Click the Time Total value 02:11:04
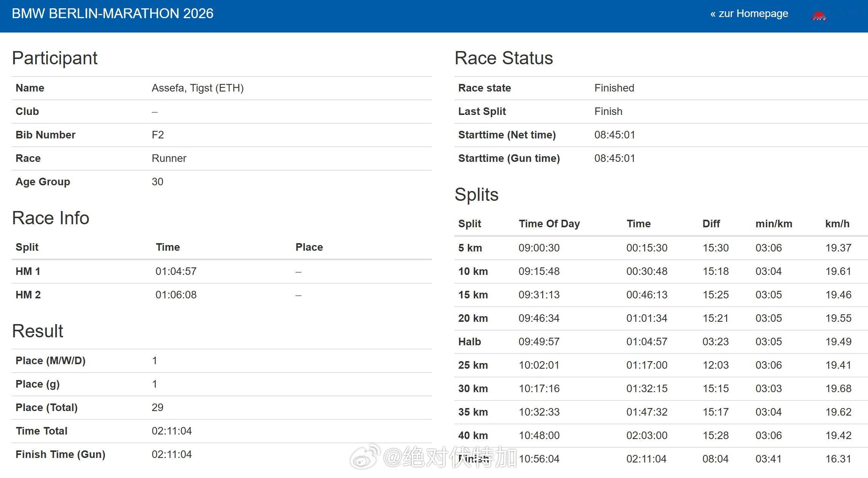Viewport: 868px width, 478px height. point(172,431)
